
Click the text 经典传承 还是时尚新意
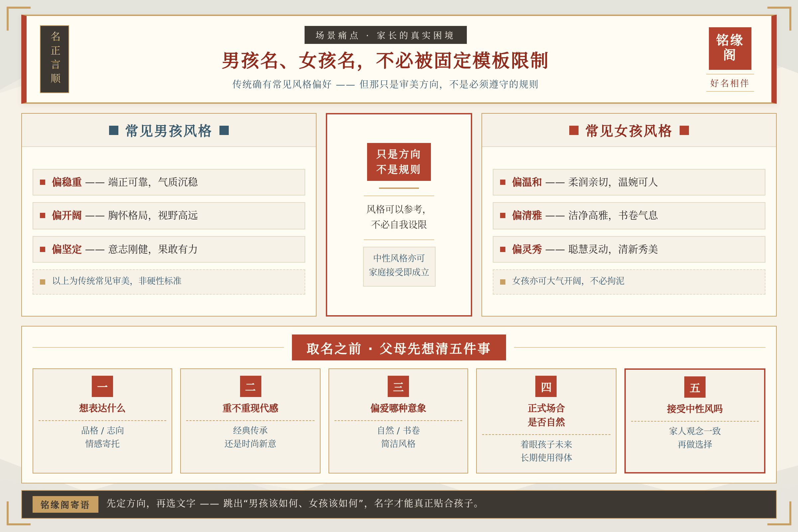click(250, 437)
